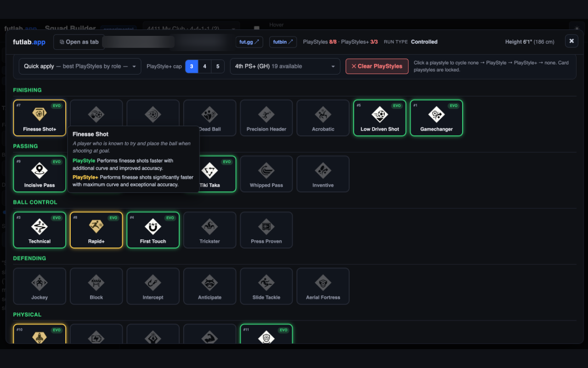Image resolution: width=588 pixels, height=368 pixels.
Task: Activate the Intercept playstyle card
Action: 153,286
